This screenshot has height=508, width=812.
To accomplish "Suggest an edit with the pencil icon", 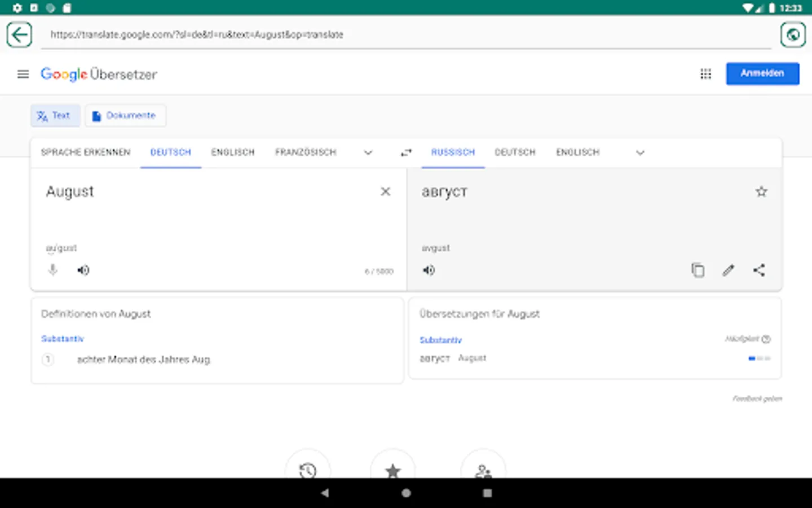I will (729, 270).
